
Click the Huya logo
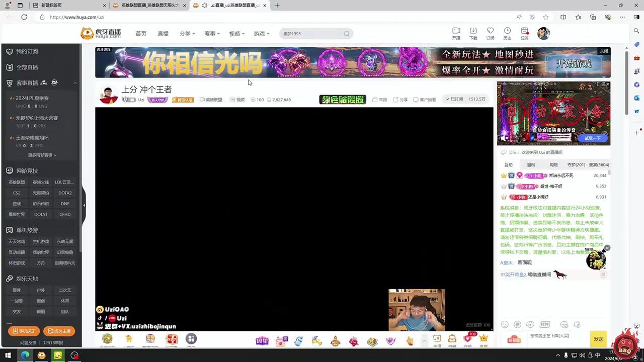point(101,34)
